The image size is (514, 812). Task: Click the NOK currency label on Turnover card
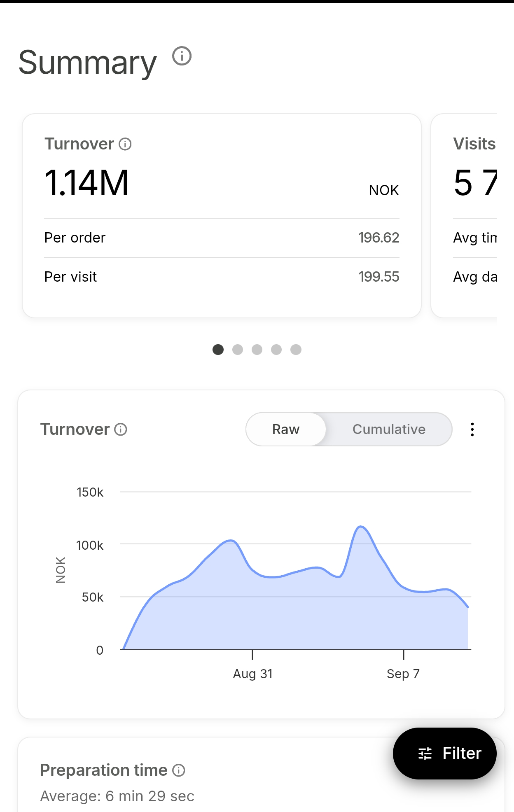pyautogui.click(x=384, y=190)
